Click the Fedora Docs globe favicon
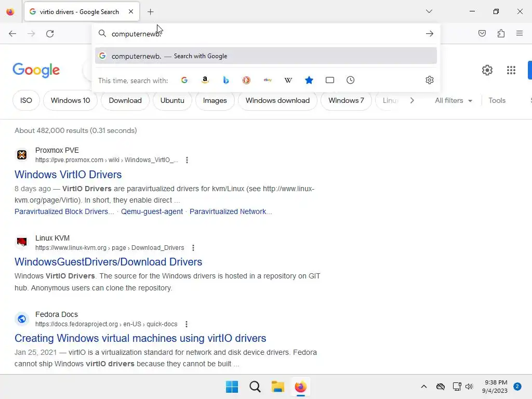 point(22,320)
